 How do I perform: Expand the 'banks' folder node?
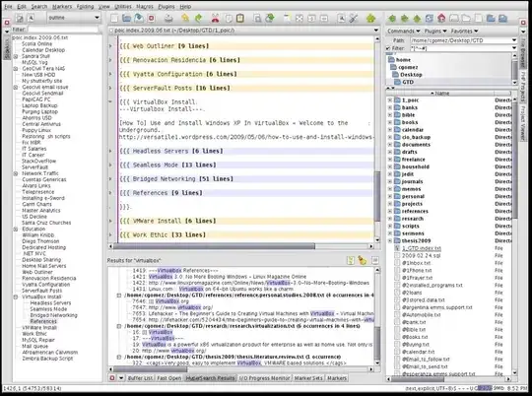click(x=390, y=107)
